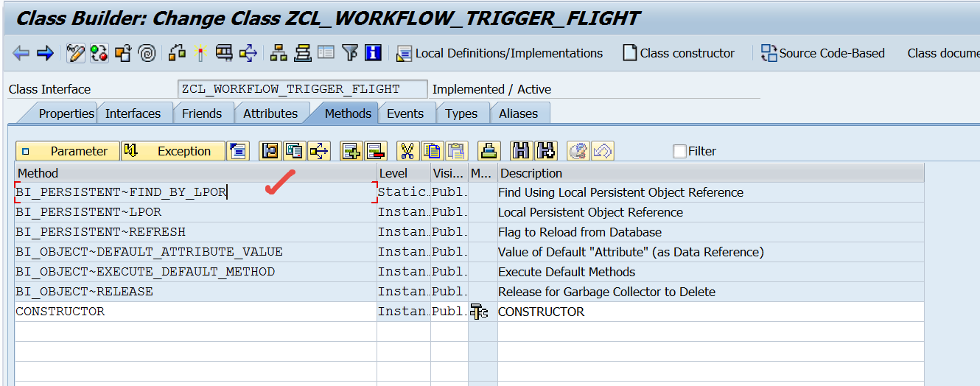Click the Test/Execute class icon
Image resolution: width=980 pixels, height=386 pixels.
tap(177, 53)
